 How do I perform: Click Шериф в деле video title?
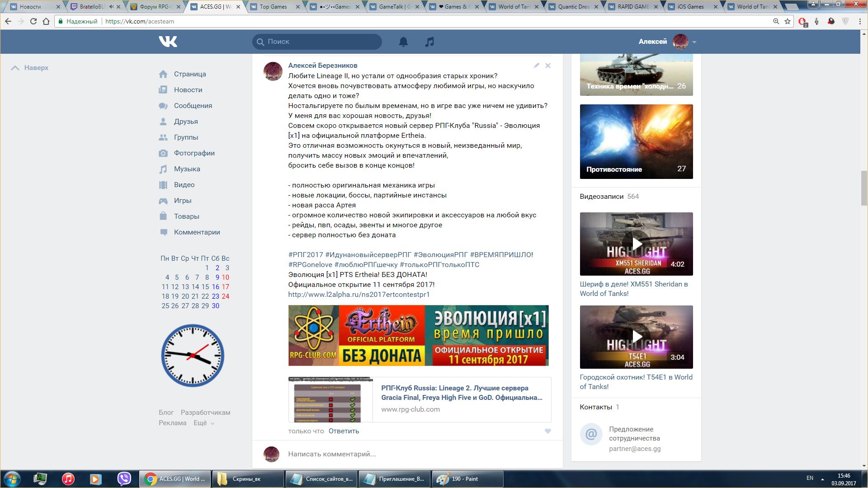click(634, 289)
